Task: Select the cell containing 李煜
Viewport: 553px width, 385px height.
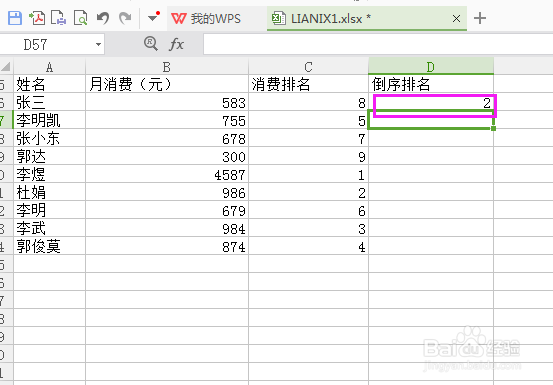Action: [49, 174]
